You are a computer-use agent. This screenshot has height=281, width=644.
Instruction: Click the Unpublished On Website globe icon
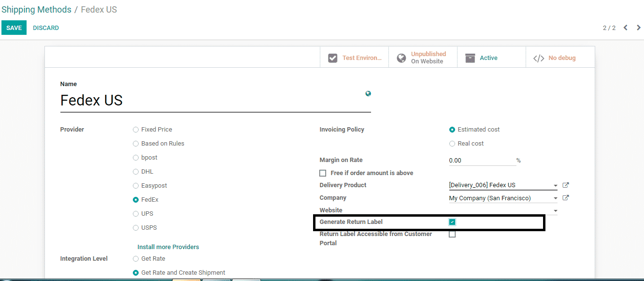[401, 58]
